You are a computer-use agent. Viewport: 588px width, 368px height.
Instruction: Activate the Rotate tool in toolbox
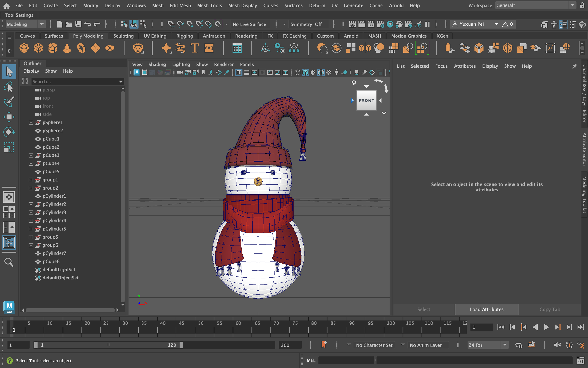click(9, 132)
